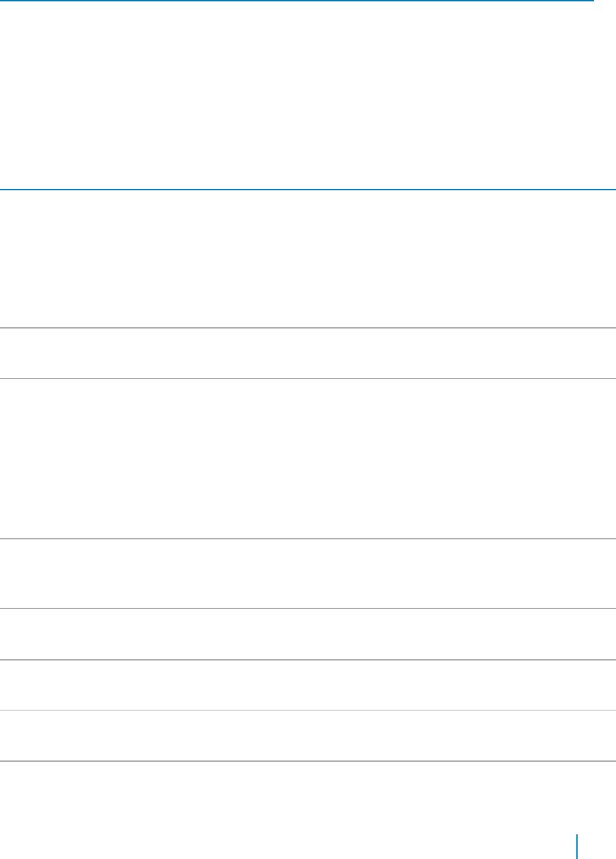This screenshot has width=616, height=859.
Task: Select the tall blank row under second gray line
Action: click(x=308, y=459)
